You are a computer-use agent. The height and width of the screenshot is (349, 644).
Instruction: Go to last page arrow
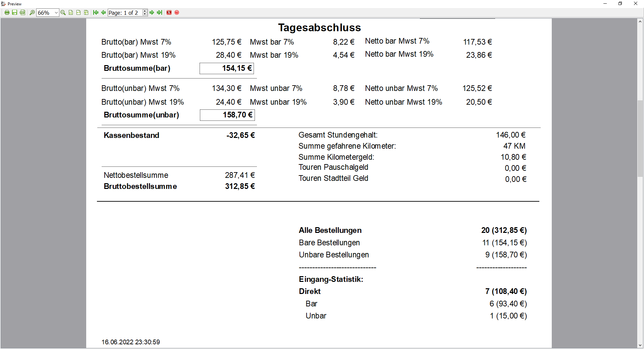160,13
